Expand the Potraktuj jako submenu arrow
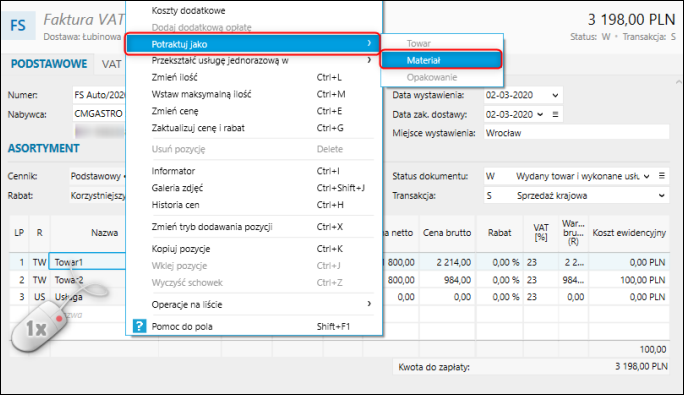Image resolution: width=684 pixels, height=395 pixels. click(x=369, y=43)
